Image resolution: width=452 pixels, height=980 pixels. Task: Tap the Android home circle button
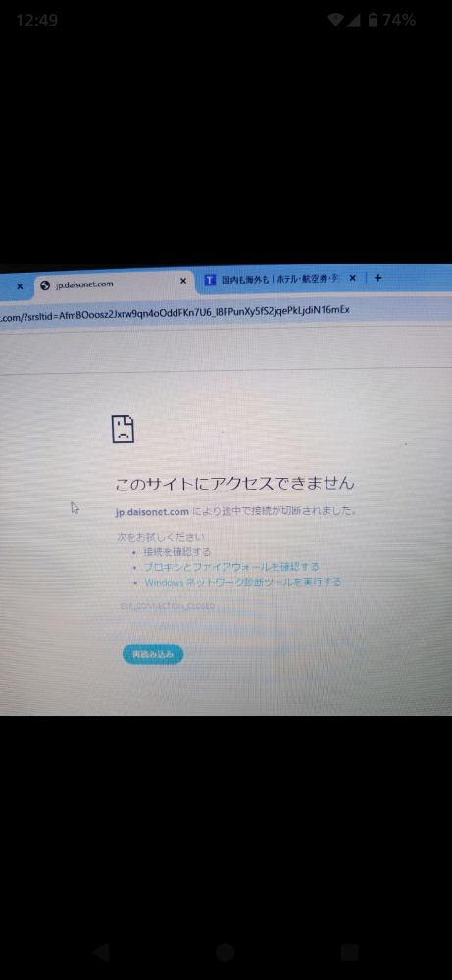(226, 952)
